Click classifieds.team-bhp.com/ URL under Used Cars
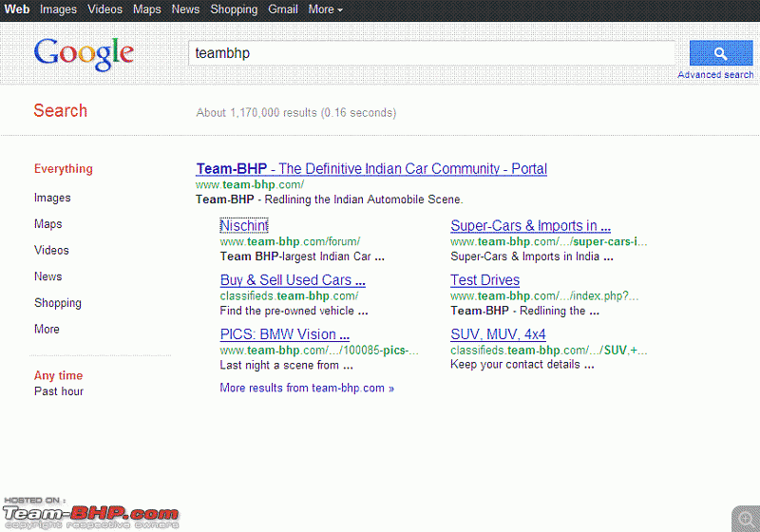The height and width of the screenshot is (532, 760). tap(289, 295)
